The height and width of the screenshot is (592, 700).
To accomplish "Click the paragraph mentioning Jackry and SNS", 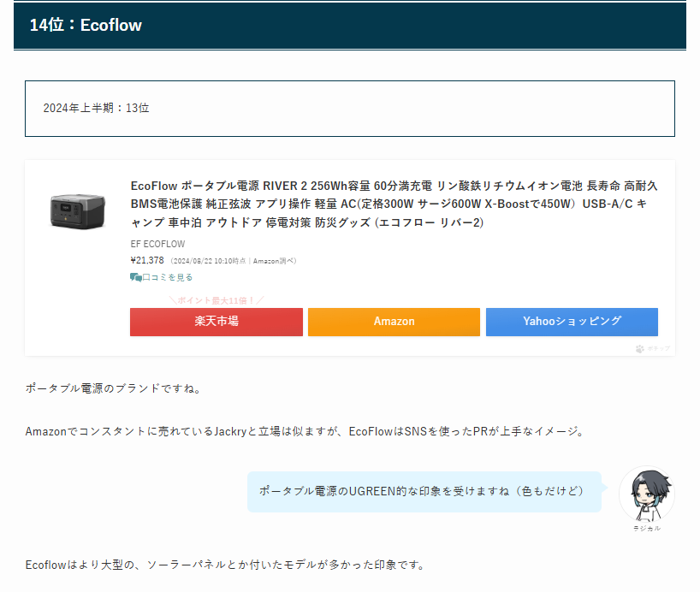I will point(304,432).
